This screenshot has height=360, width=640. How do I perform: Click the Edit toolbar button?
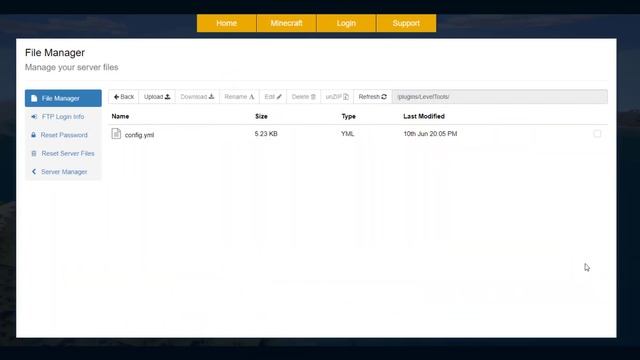273,97
